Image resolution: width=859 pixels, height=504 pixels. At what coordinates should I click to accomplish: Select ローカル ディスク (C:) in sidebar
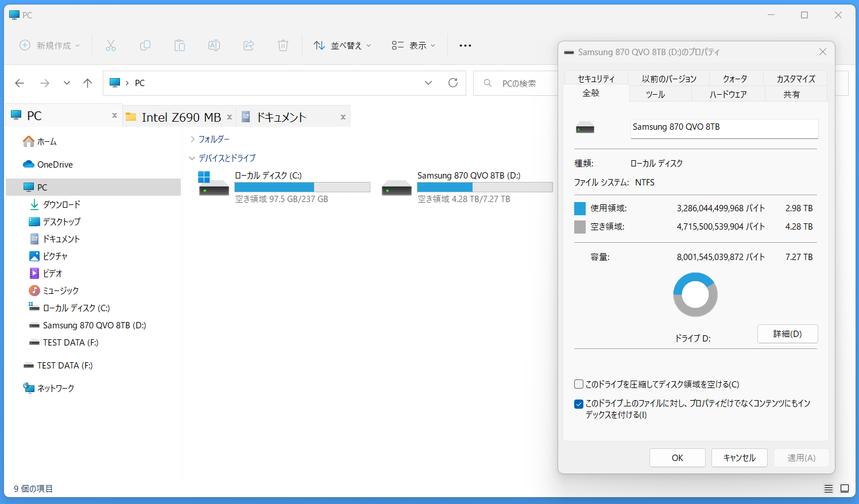[69, 308]
